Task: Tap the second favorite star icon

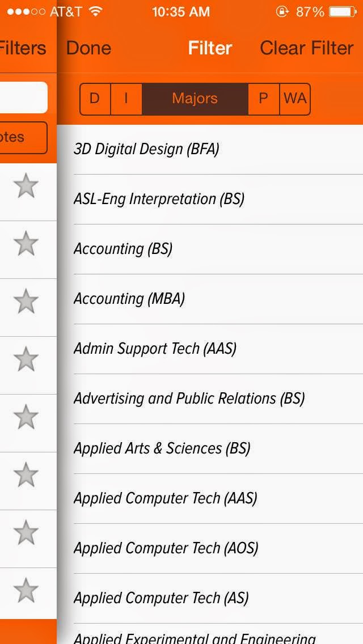Action: point(26,243)
